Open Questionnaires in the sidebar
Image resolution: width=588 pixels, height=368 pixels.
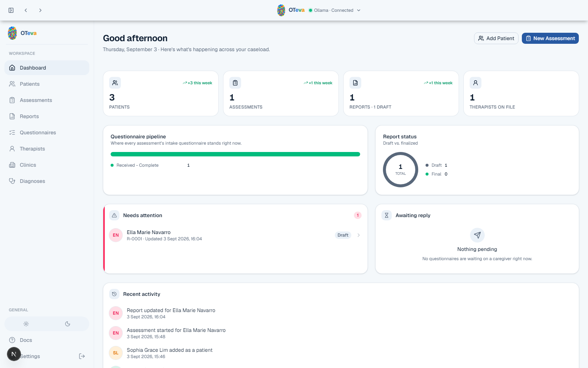(47, 132)
